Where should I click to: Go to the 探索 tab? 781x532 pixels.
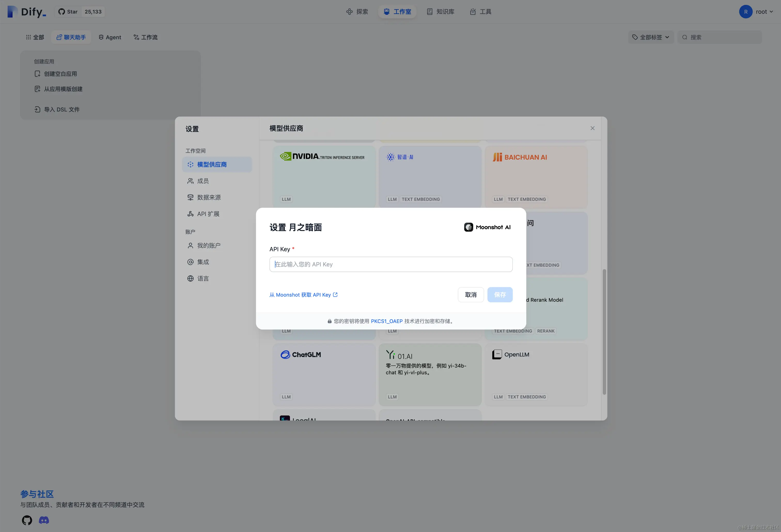pos(357,12)
